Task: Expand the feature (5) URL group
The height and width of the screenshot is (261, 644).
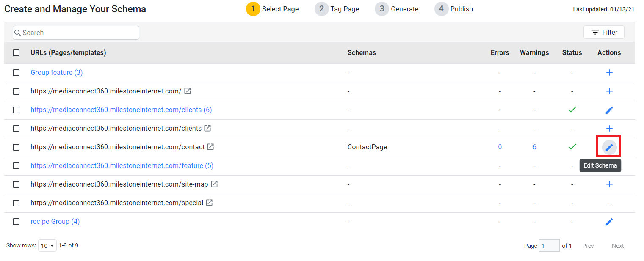Action: pyautogui.click(x=122, y=166)
